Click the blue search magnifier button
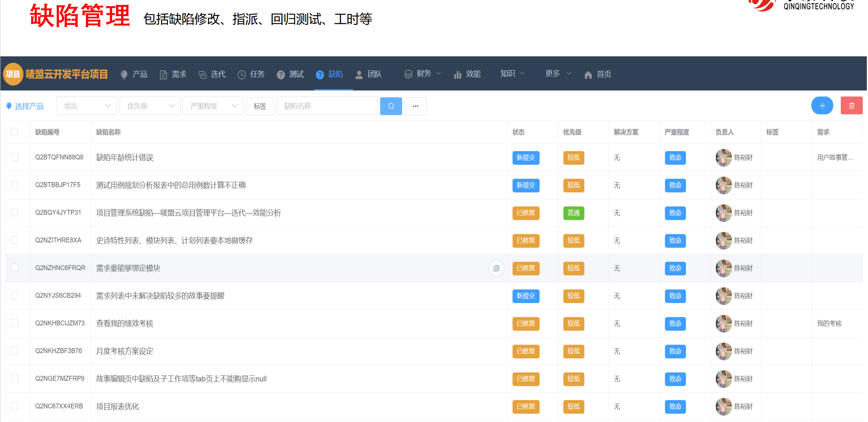This screenshot has height=422, width=868. [x=391, y=106]
